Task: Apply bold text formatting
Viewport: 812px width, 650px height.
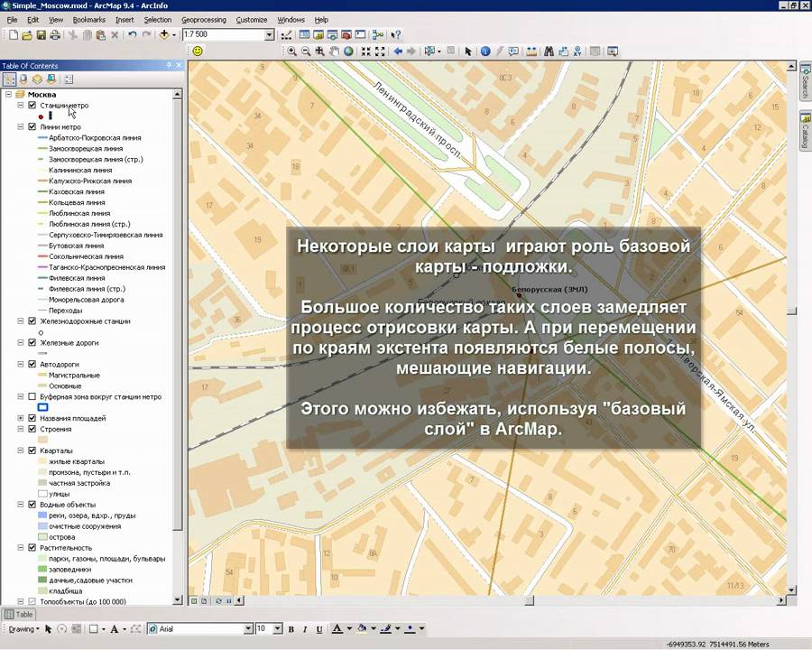Action: (x=291, y=629)
